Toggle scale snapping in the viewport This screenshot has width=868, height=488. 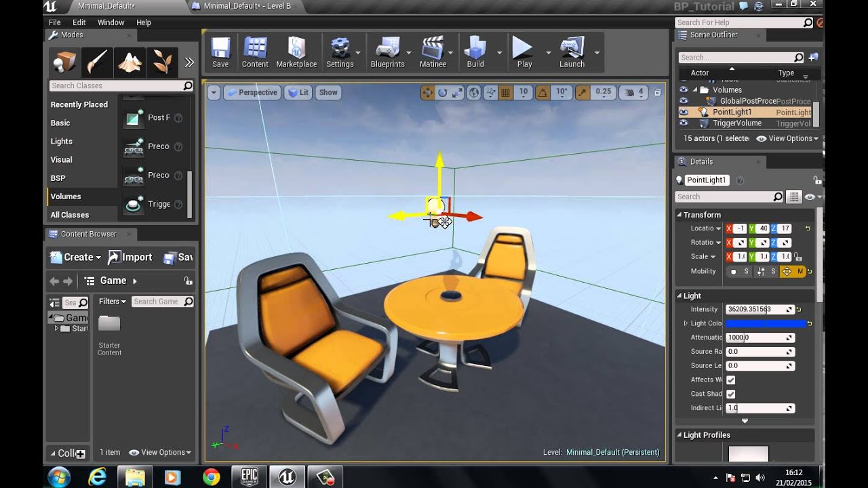point(583,92)
